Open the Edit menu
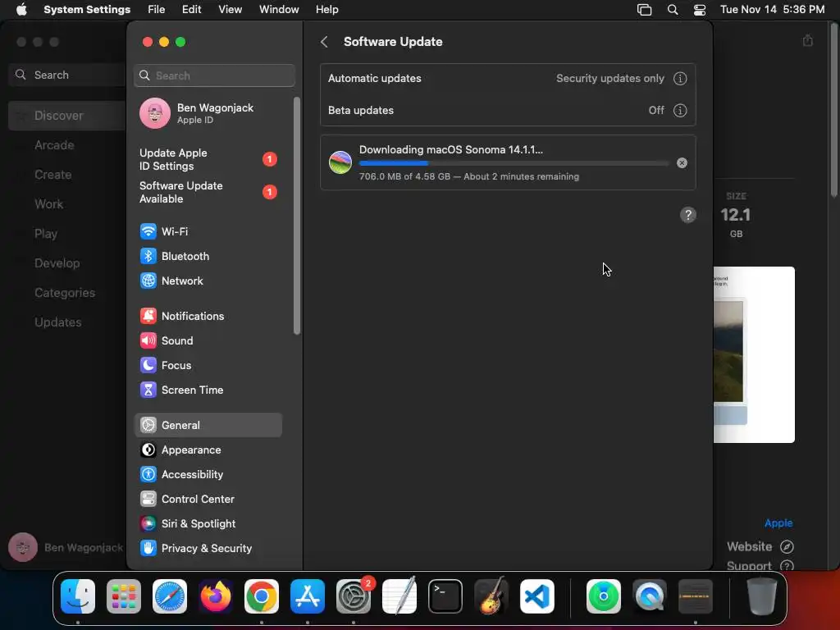Image resolution: width=840 pixels, height=630 pixels. tap(191, 10)
